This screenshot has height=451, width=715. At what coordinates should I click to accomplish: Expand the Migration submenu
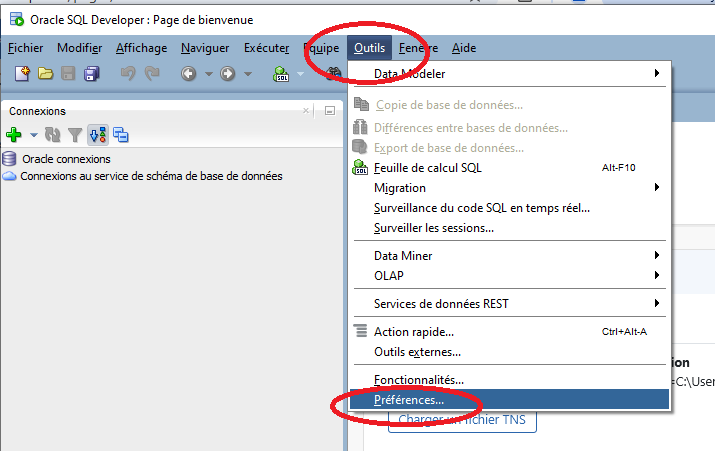pyautogui.click(x=657, y=187)
